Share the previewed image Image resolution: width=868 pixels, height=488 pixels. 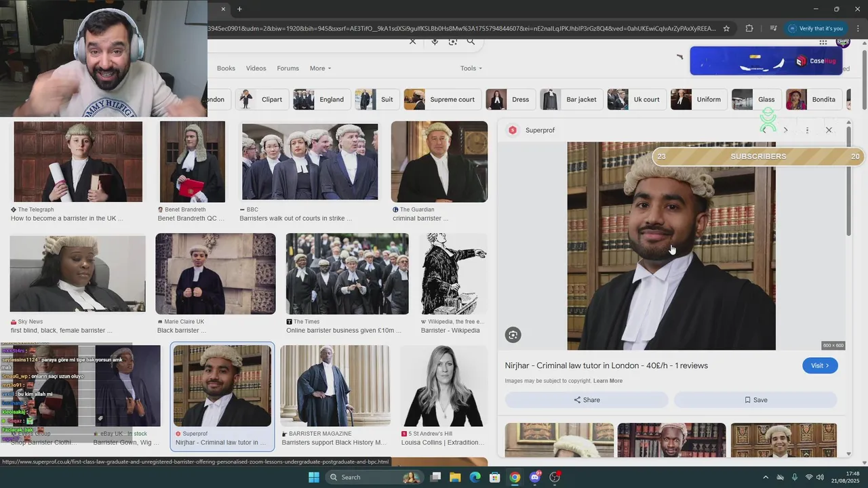587,400
